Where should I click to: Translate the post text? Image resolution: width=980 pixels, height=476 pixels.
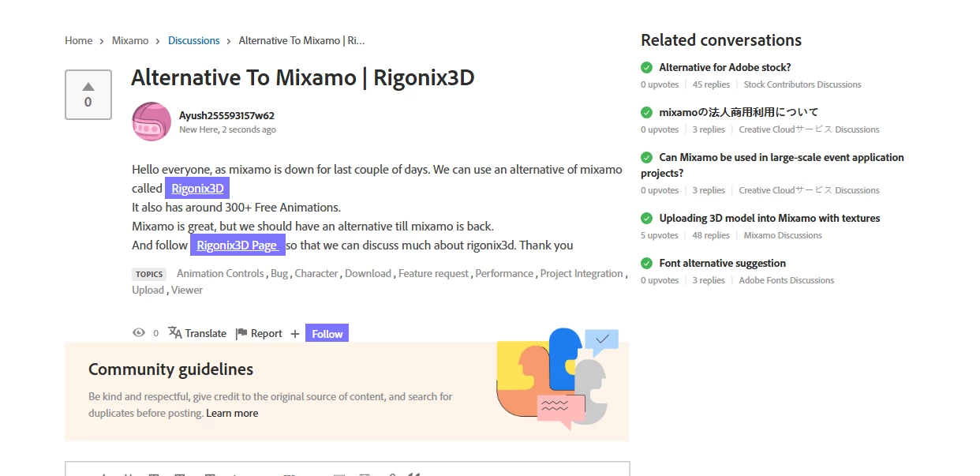point(205,333)
